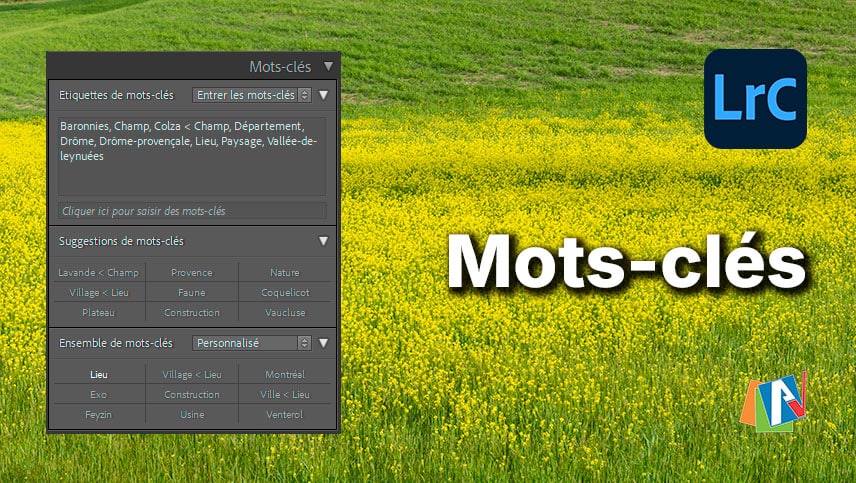Click the Suggestions de mots-clés label
The width and height of the screenshot is (856, 483).
click(x=121, y=241)
